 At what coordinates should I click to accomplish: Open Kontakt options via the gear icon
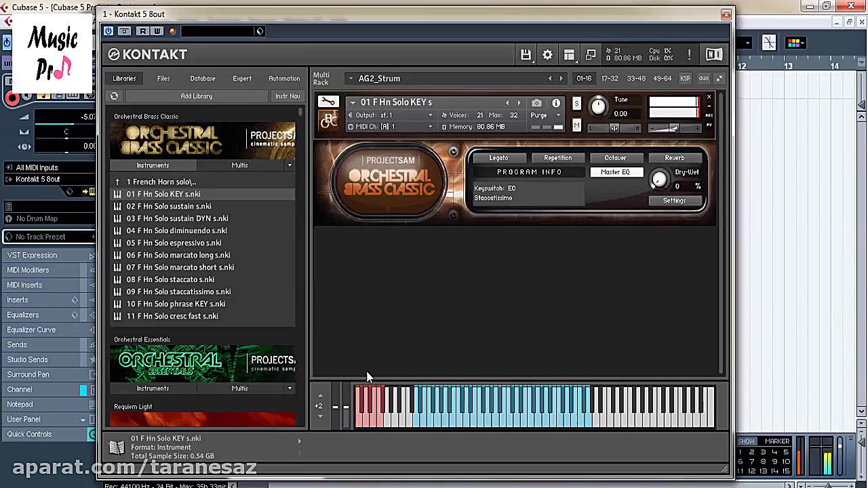(547, 55)
